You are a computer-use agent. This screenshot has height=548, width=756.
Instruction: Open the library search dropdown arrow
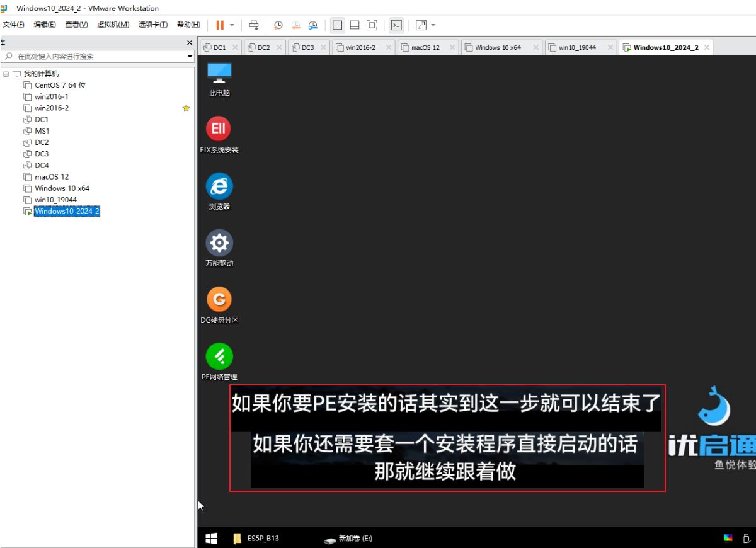click(x=190, y=56)
